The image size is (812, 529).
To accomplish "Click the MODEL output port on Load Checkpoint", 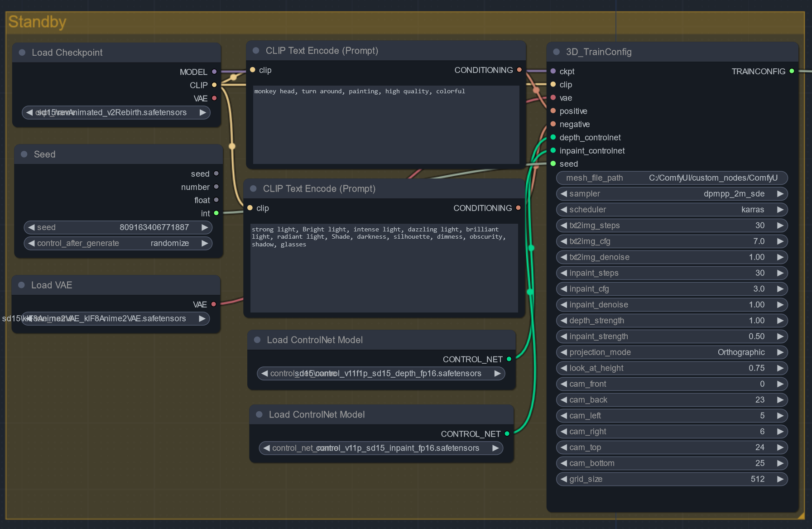I will 214,72.
